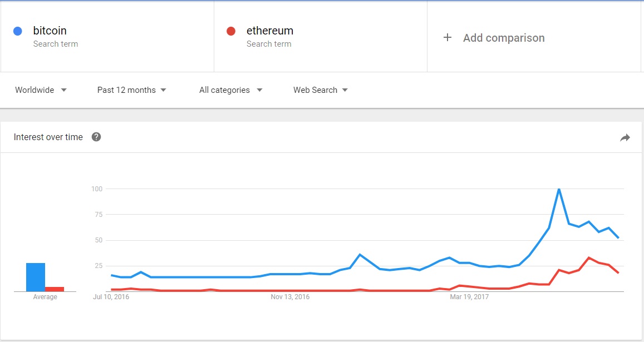The image size is (644, 342).
Task: Select the ethereum search term box
Action: [x=321, y=37]
